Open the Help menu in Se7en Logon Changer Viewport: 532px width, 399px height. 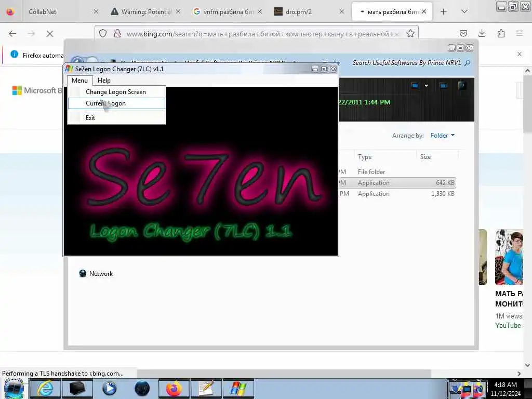tap(104, 81)
